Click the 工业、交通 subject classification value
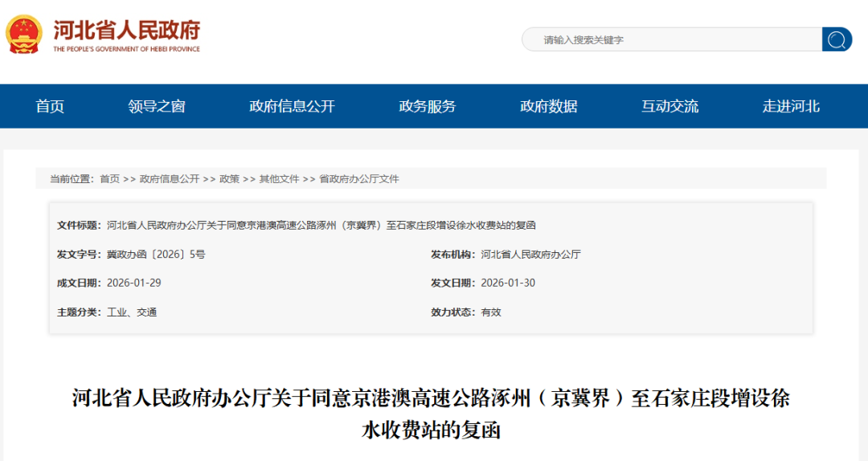Screen dimensions: 868x461 pyautogui.click(x=132, y=312)
